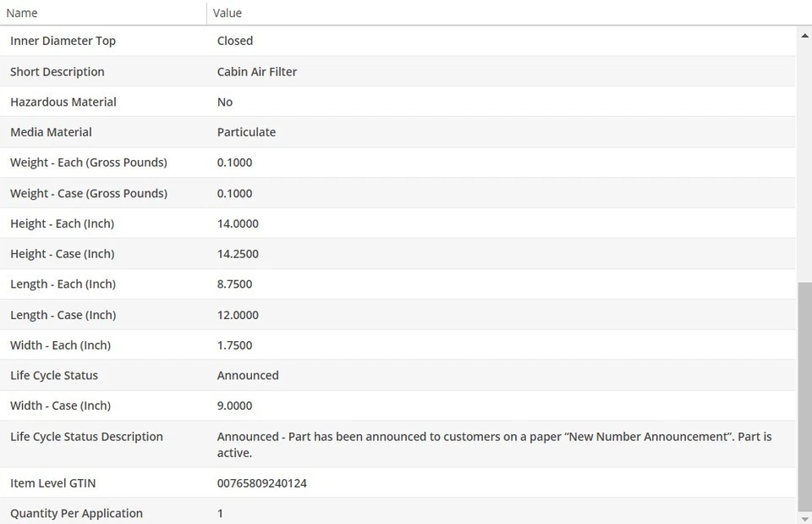Image resolution: width=812 pixels, height=524 pixels.
Task: Select the Weight - Case (Gross Pounds) label
Action: 89,194
